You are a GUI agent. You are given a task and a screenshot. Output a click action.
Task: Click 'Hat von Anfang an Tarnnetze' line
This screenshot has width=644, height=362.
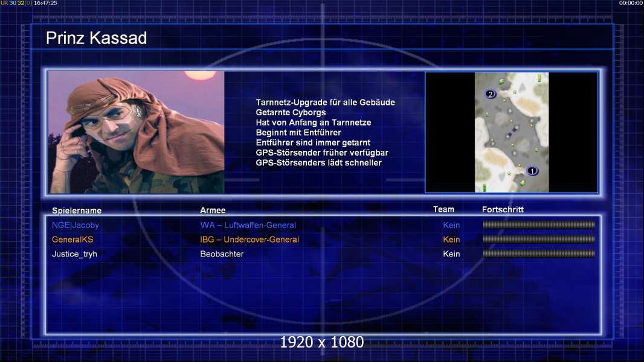tap(314, 122)
